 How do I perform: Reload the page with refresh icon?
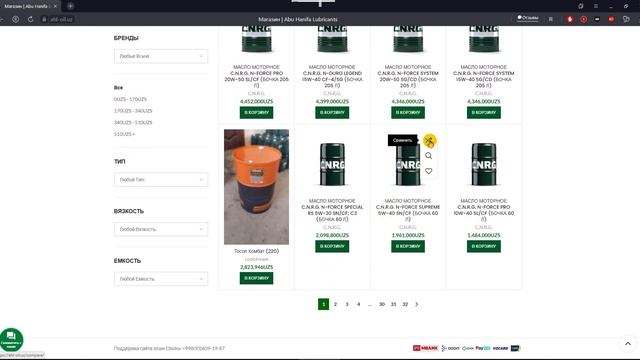click(x=30, y=19)
